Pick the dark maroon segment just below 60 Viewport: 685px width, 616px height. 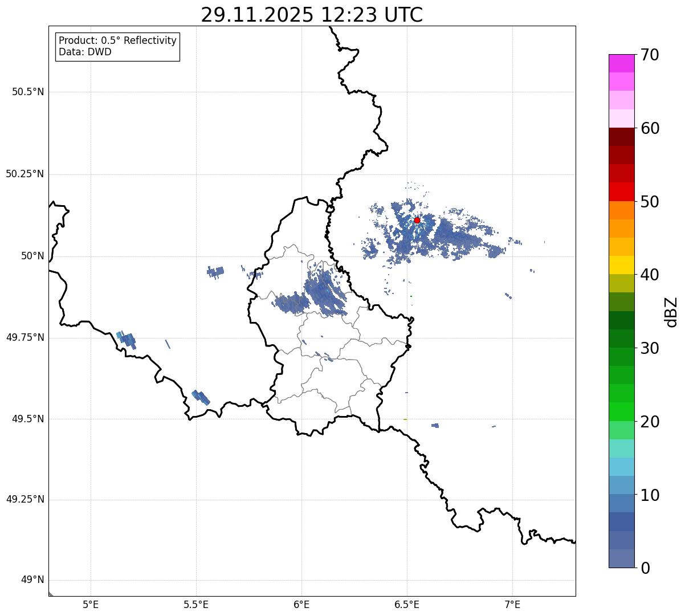(621, 137)
